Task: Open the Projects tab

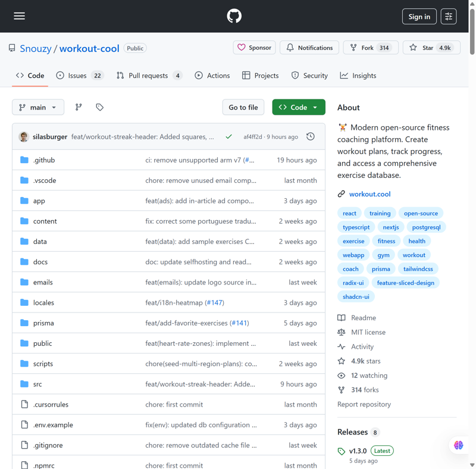Action: pyautogui.click(x=261, y=76)
